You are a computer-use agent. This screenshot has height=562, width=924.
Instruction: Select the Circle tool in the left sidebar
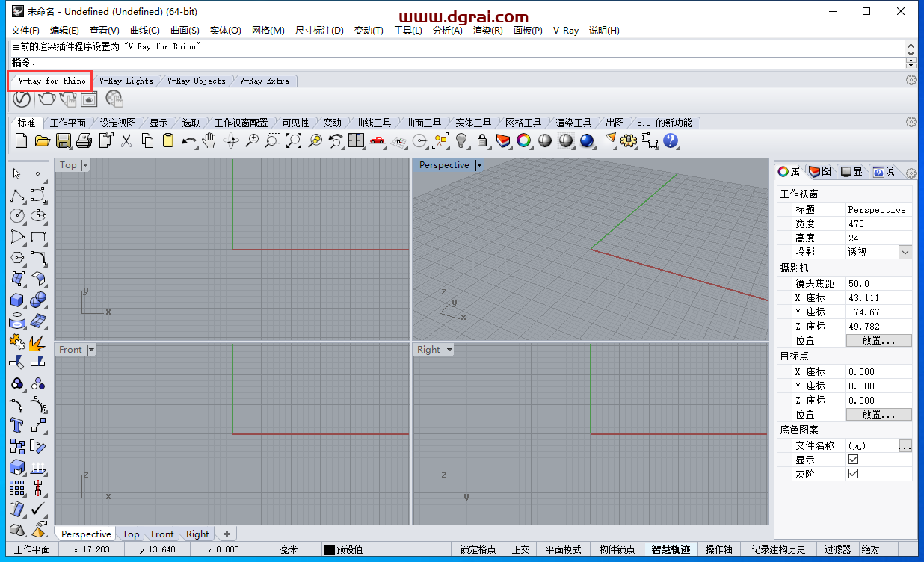[16, 216]
